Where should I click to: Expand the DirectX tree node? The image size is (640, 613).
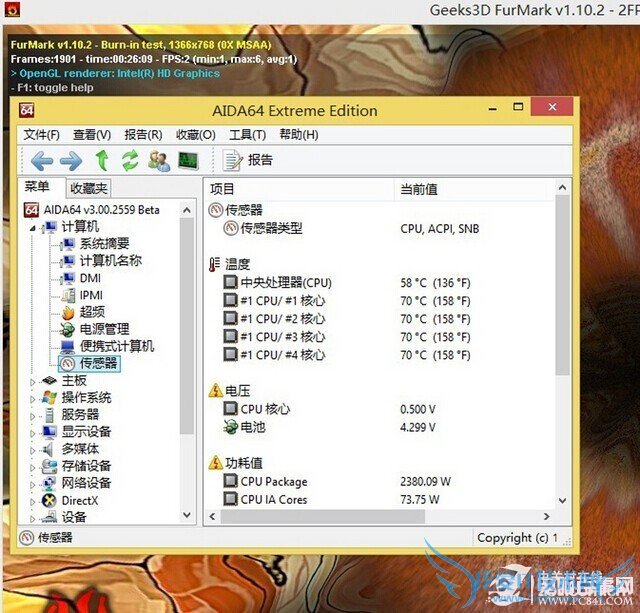coord(33,502)
